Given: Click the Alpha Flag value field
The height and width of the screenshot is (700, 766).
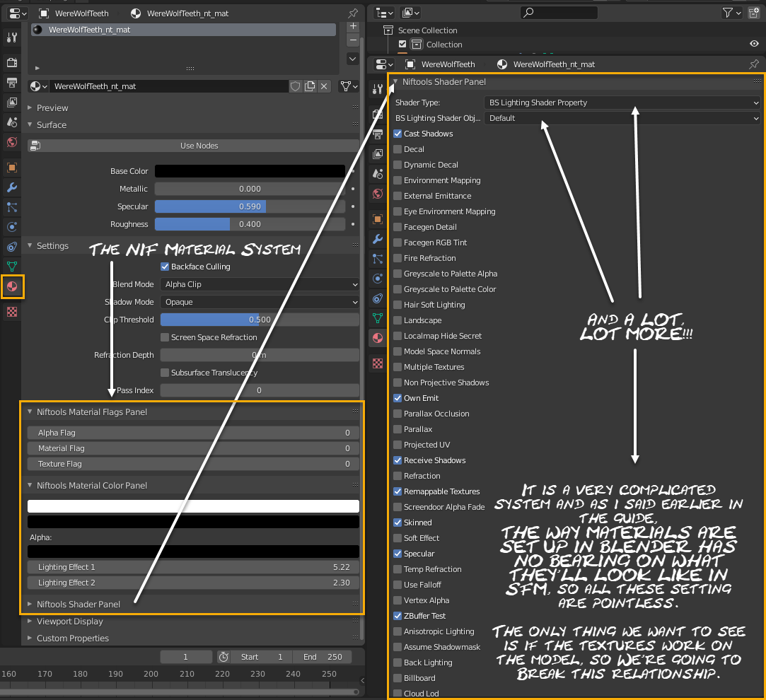Looking at the screenshot, I should [x=194, y=433].
